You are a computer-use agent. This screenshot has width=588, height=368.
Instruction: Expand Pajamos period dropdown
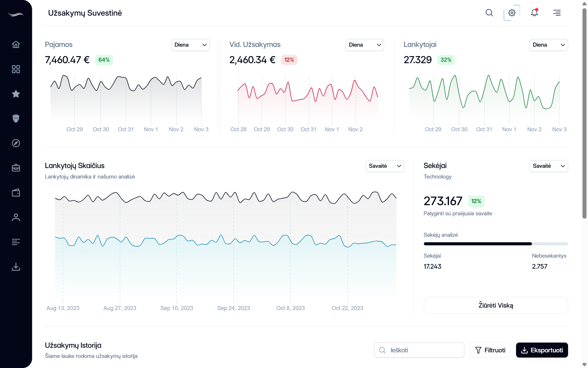[x=190, y=45]
